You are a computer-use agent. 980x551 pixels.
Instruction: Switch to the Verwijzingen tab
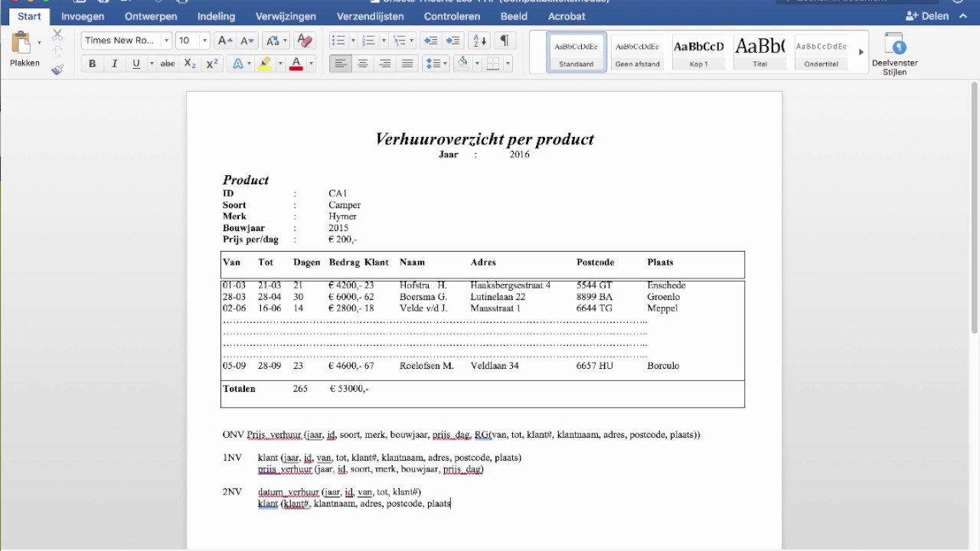(286, 16)
